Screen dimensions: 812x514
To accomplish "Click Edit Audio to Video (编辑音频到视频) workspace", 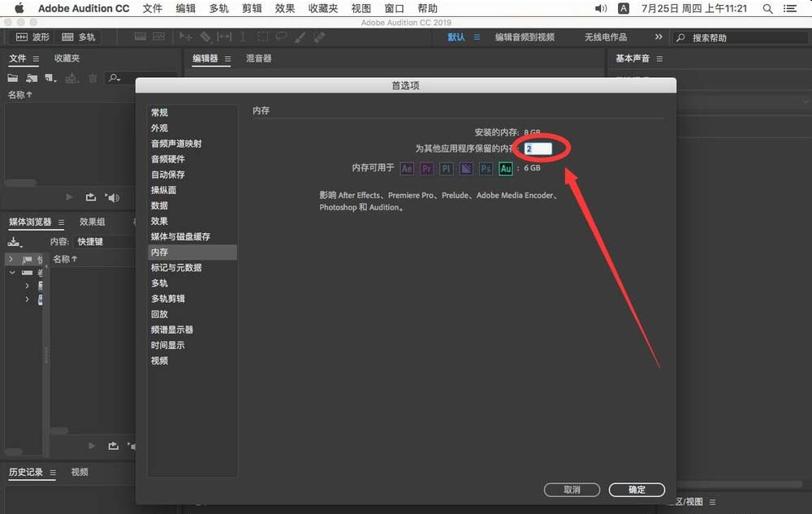I will point(525,37).
